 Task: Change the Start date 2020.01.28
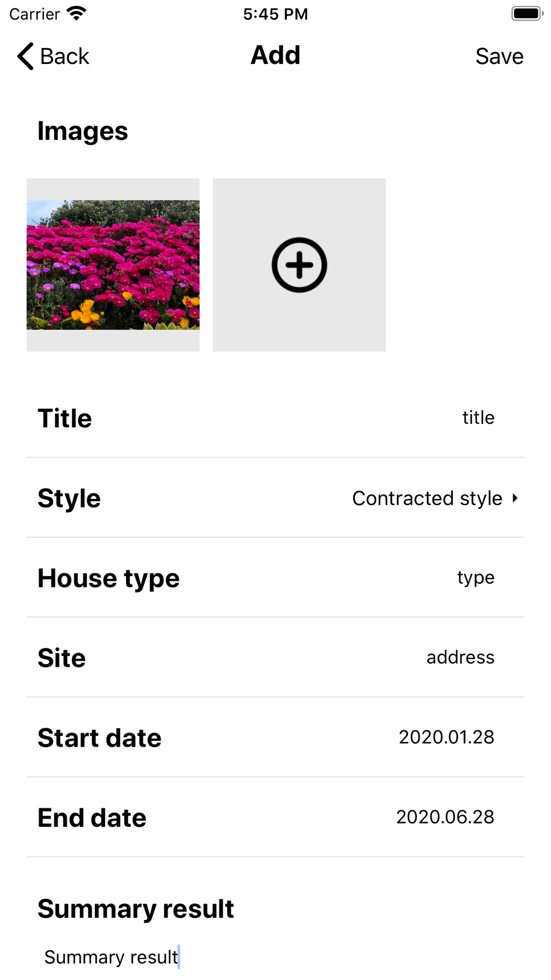(x=446, y=737)
